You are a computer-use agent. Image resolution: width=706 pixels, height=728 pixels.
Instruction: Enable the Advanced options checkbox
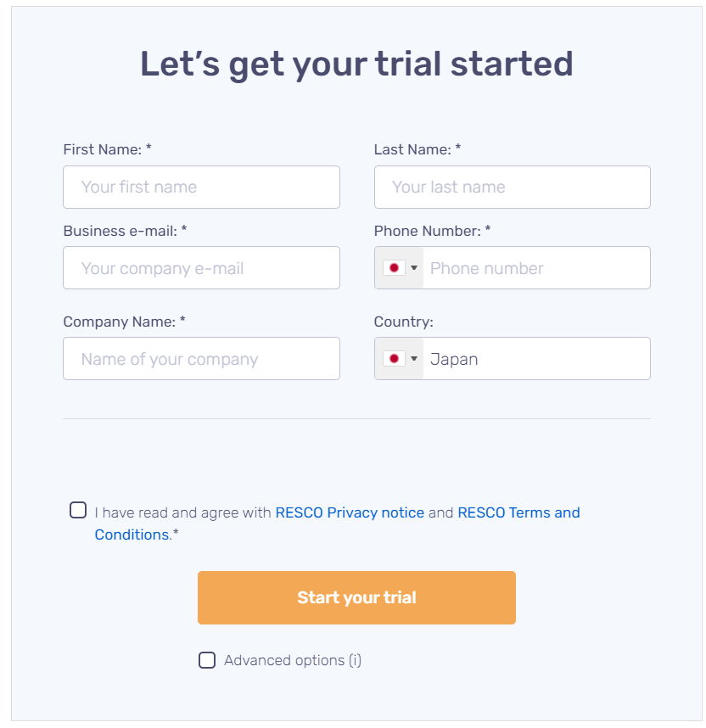click(x=207, y=660)
